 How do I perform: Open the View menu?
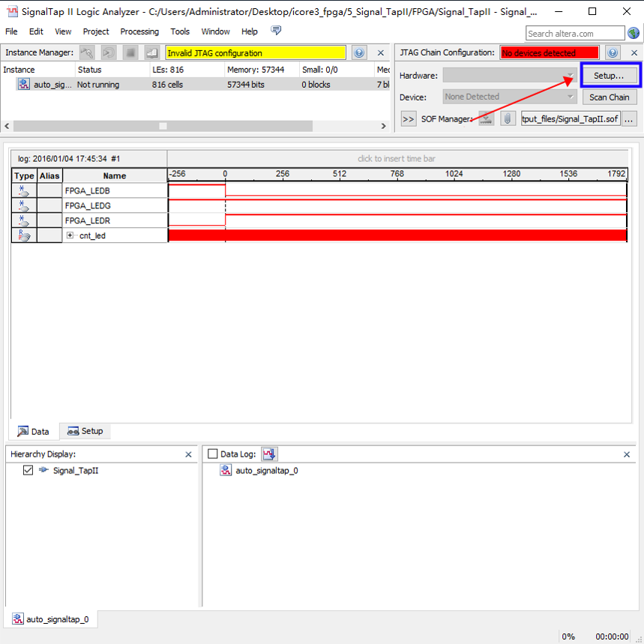point(63,31)
